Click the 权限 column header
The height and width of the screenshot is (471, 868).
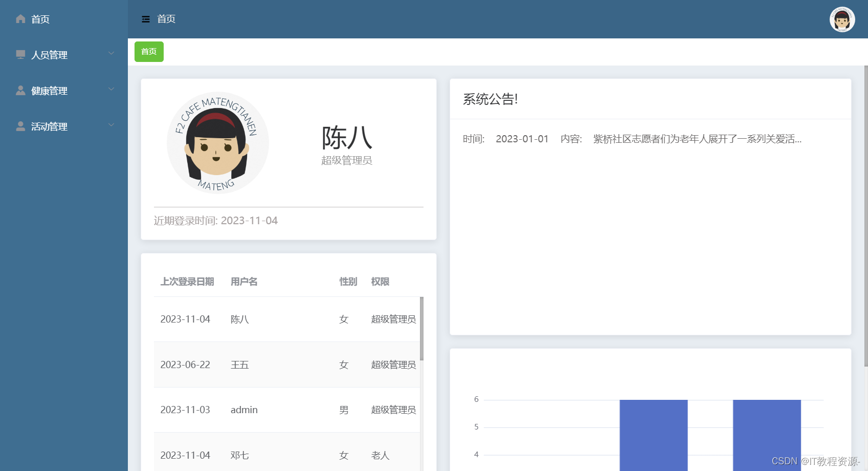381,282
